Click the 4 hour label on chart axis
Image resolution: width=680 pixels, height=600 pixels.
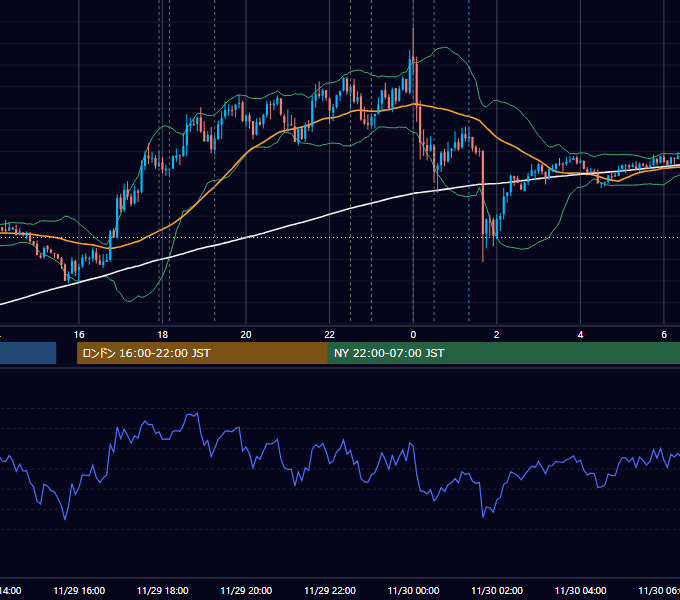click(580, 335)
